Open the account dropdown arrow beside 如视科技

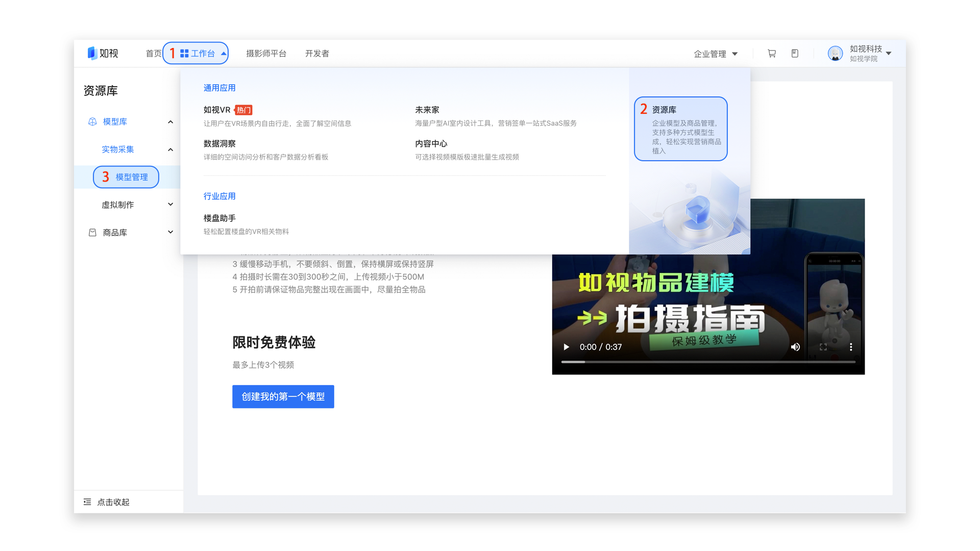(889, 54)
